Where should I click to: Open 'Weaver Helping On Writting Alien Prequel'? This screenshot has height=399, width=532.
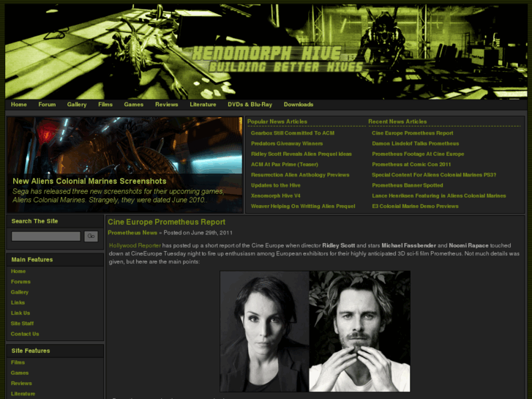tap(303, 206)
